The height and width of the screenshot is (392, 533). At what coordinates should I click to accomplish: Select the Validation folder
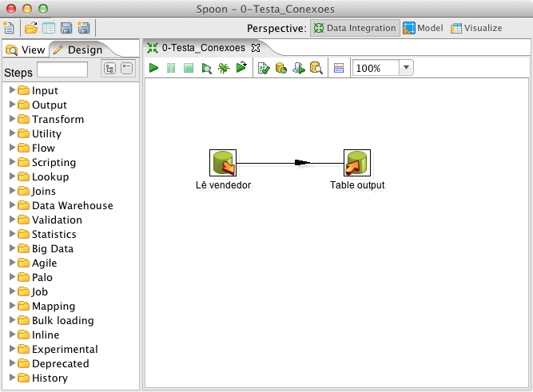click(50, 220)
